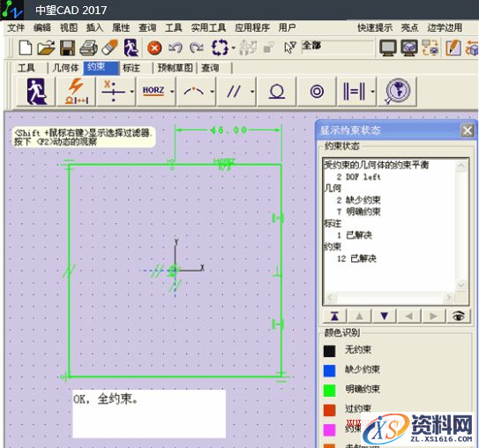Viewport: 479px width, 448px height.
Task: Click the left triangle navigation button
Action: coord(409,316)
